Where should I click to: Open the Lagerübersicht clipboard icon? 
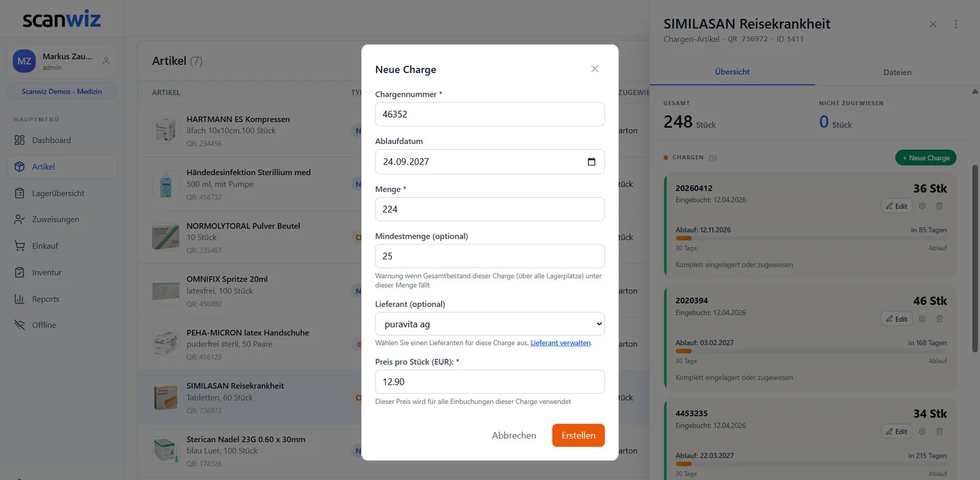coord(20,193)
